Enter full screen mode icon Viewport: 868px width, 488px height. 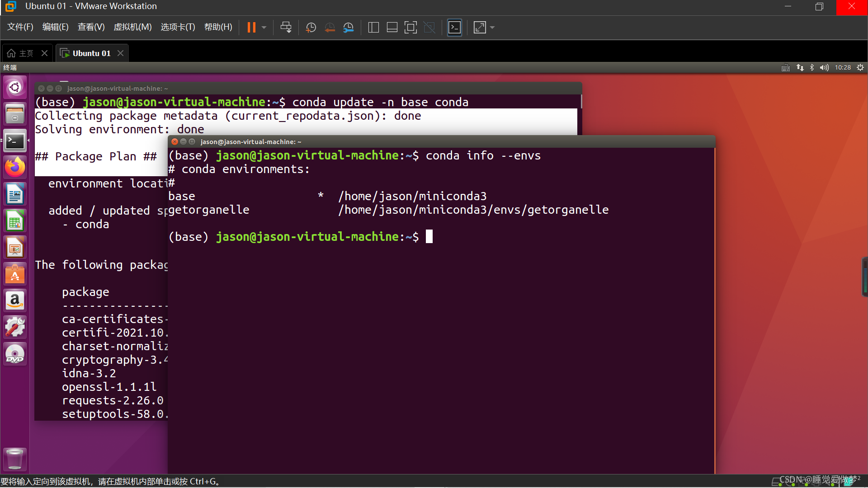click(410, 28)
